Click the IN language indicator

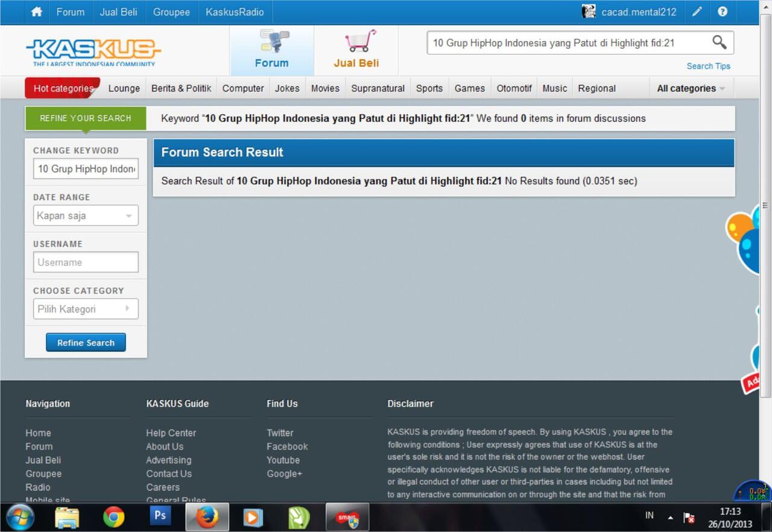649,515
